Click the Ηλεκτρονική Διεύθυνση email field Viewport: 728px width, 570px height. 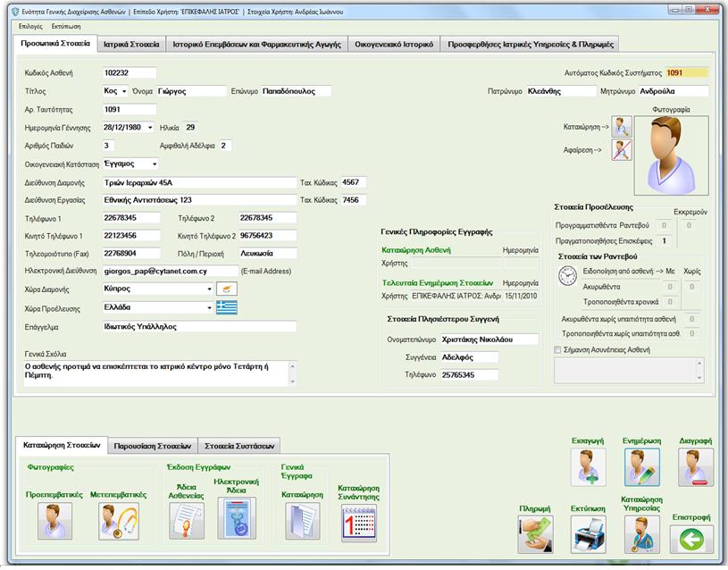coord(170,271)
